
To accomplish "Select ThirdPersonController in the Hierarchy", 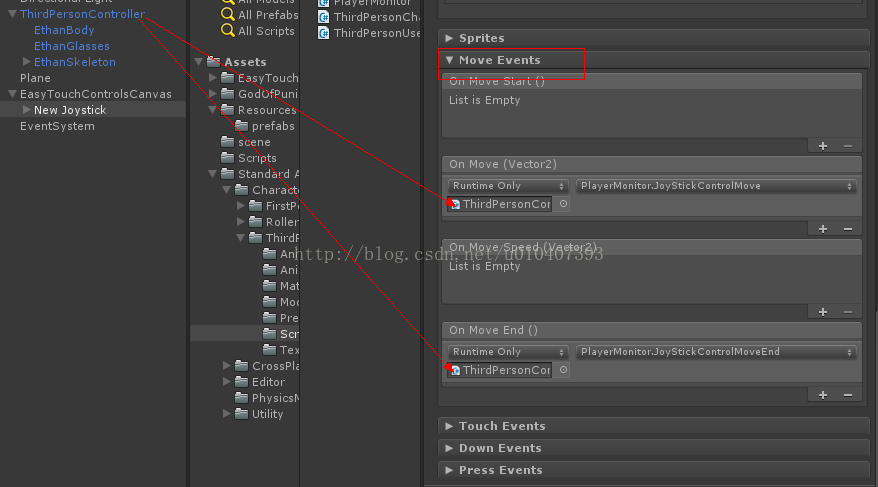I will point(82,14).
